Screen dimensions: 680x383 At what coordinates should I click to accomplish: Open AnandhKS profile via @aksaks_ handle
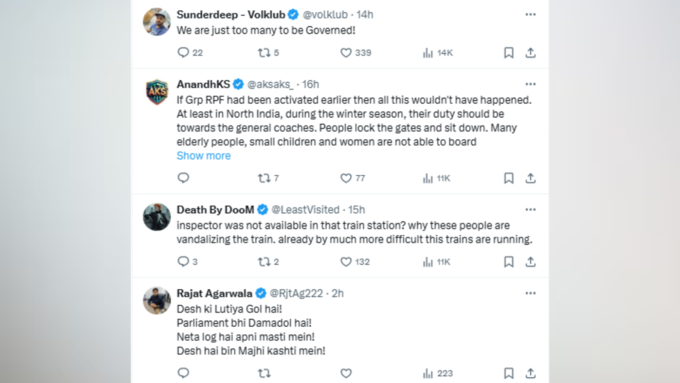pyautogui.click(x=270, y=84)
